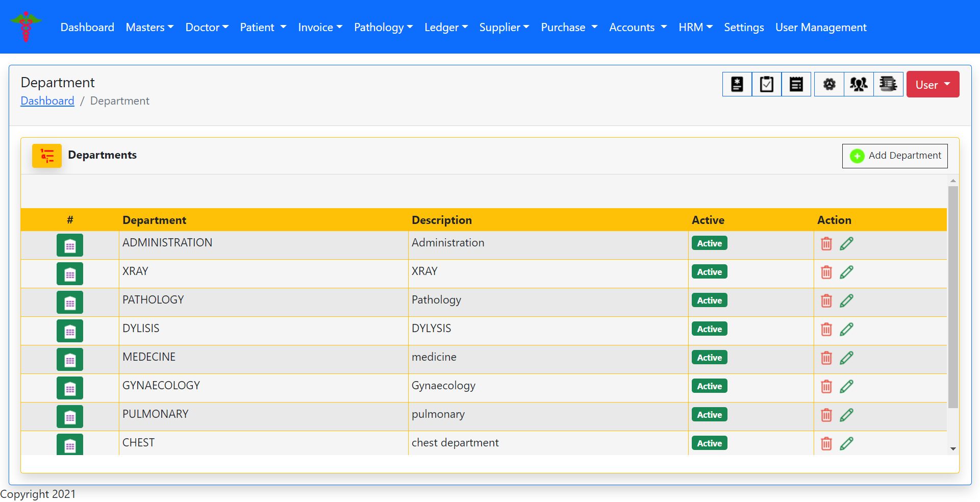
Task: Click the caduceus logo in navbar
Action: point(26,27)
